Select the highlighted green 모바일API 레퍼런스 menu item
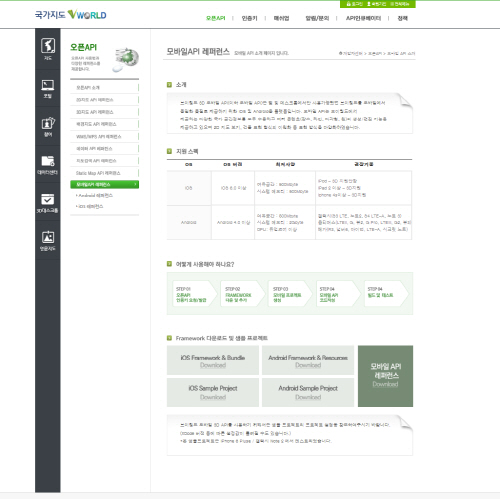 104,184
